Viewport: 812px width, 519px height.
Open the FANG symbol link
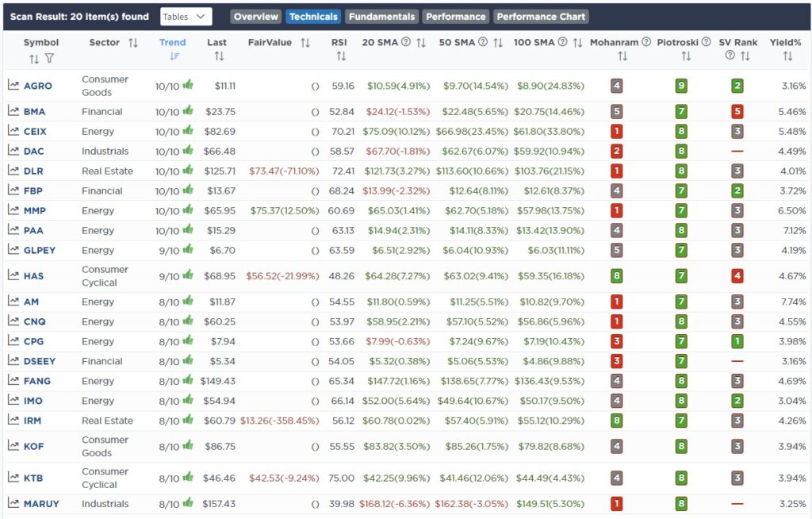click(x=36, y=381)
